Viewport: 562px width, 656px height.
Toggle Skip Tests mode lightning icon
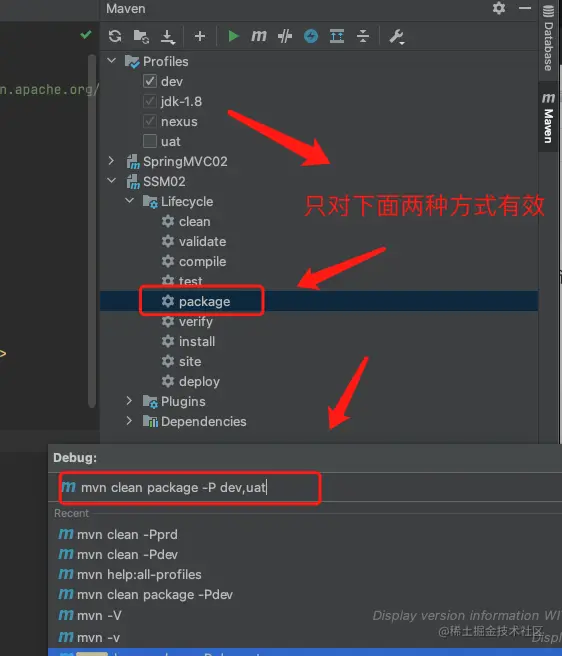tap(311, 36)
